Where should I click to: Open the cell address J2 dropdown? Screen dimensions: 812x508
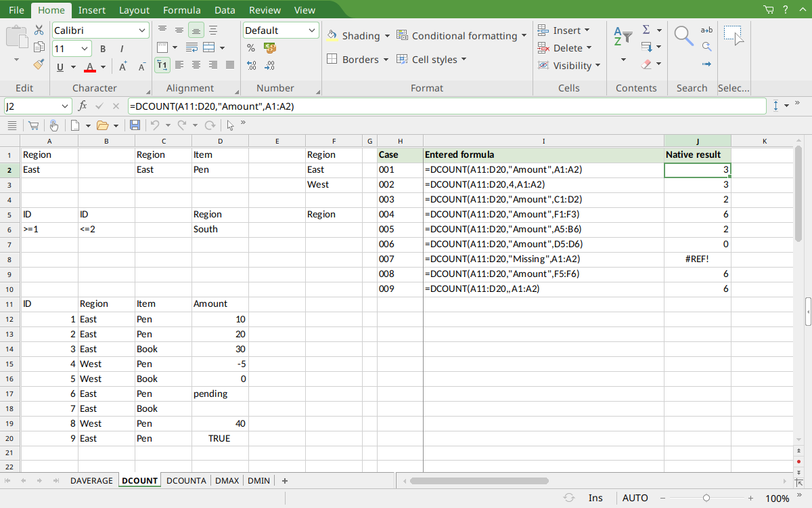(x=65, y=106)
